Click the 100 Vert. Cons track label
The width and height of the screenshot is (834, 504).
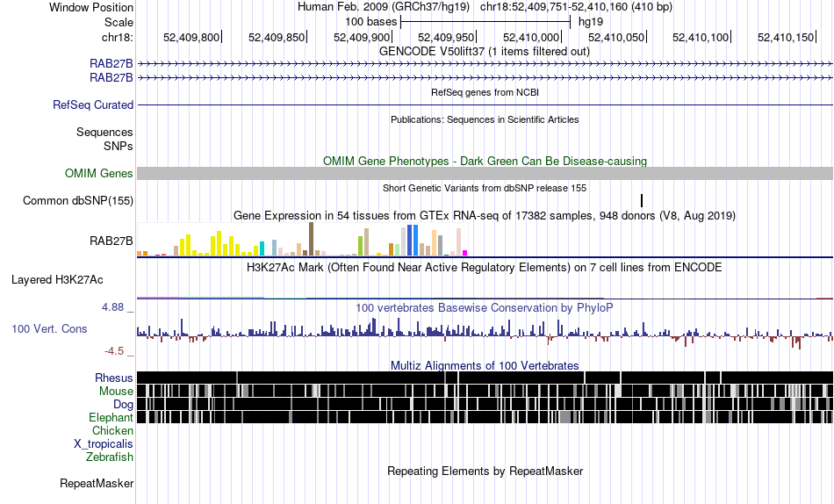(x=49, y=329)
